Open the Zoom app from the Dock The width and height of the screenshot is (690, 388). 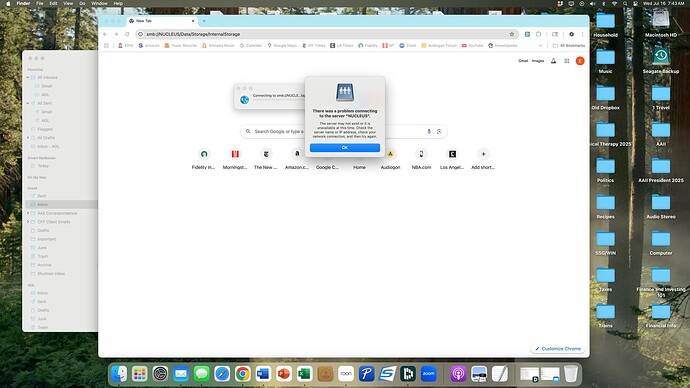pos(429,374)
